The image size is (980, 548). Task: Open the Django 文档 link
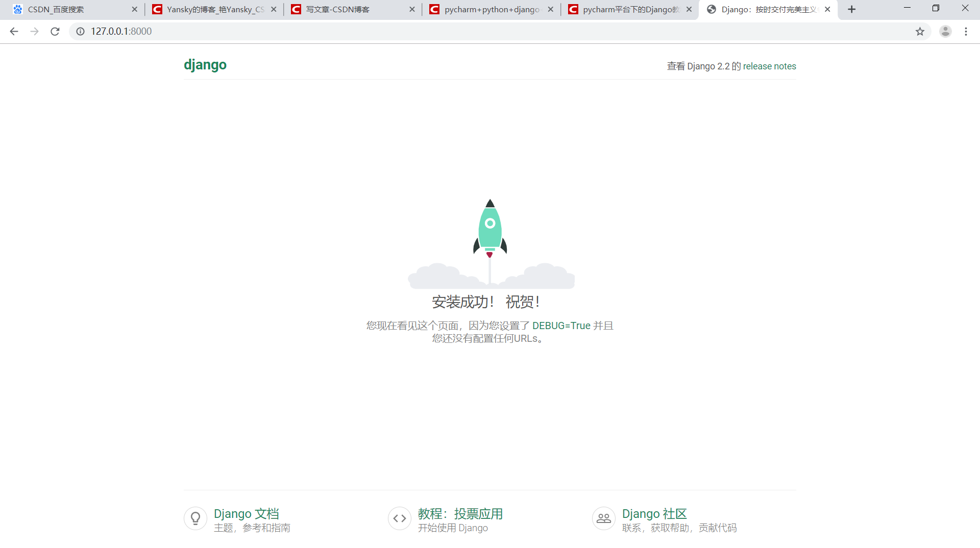tap(246, 513)
